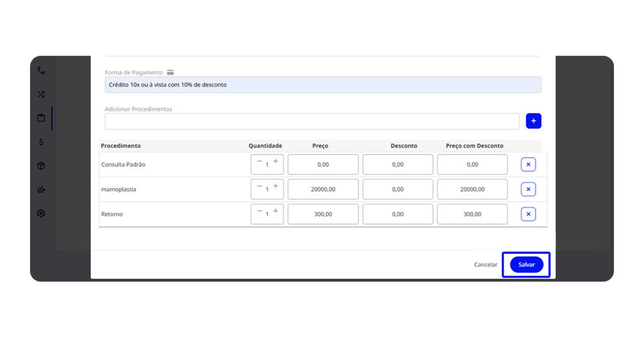Open the settings gear in the sidebar

tap(41, 213)
